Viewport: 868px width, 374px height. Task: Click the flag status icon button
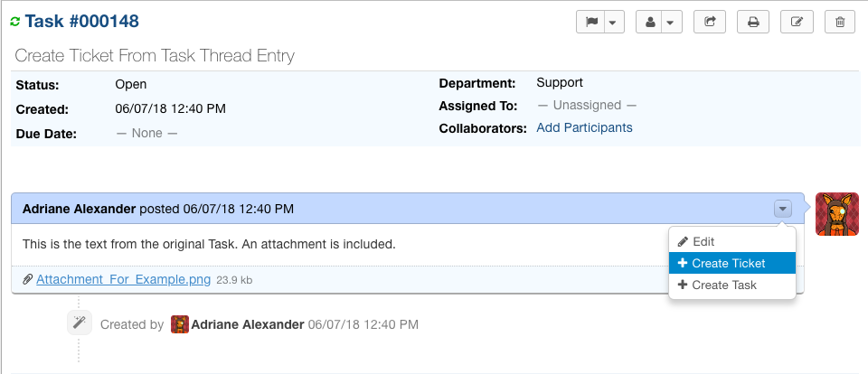pos(591,23)
